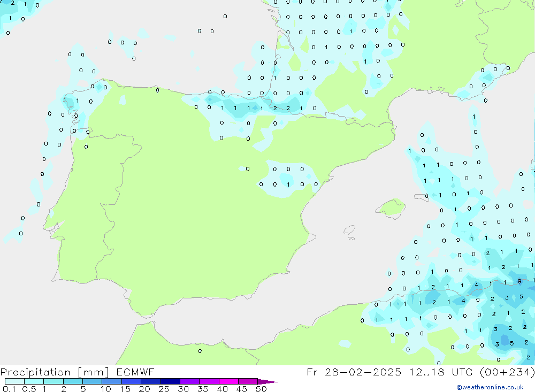Click the legend scale label "30"
Screen dimensions: 535x392
tap(183, 389)
